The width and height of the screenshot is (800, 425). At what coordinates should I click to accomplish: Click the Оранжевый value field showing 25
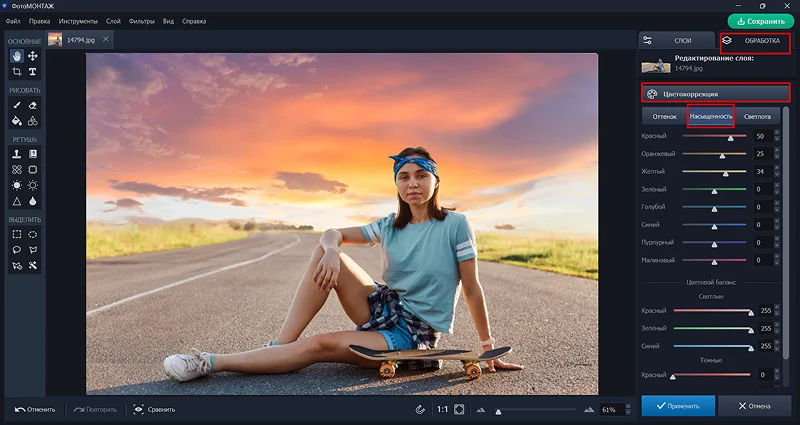763,154
